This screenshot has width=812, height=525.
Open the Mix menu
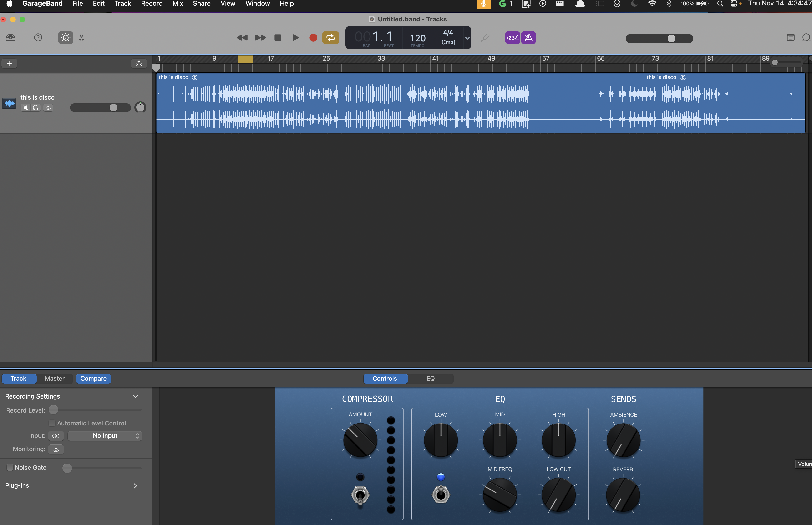[178, 3]
